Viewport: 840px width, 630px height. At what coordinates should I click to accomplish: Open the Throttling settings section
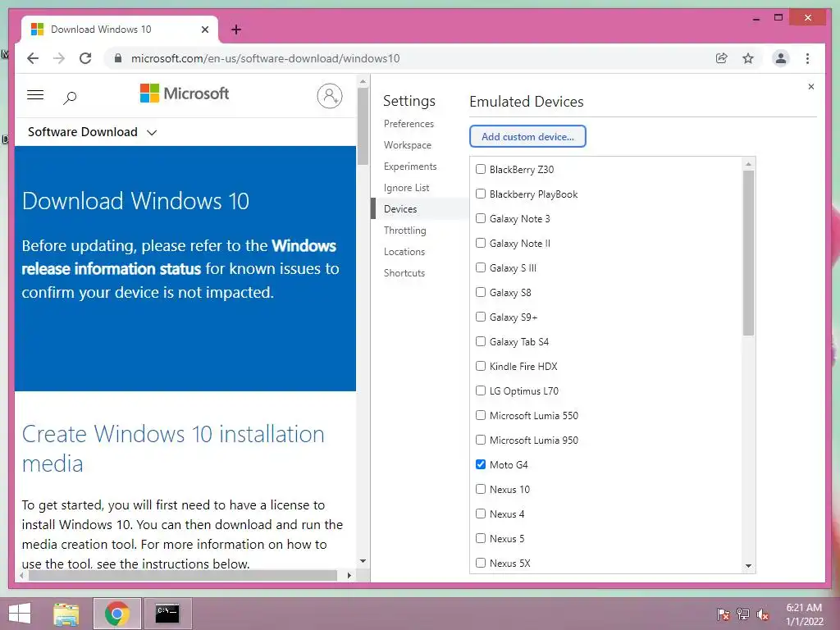[404, 231]
